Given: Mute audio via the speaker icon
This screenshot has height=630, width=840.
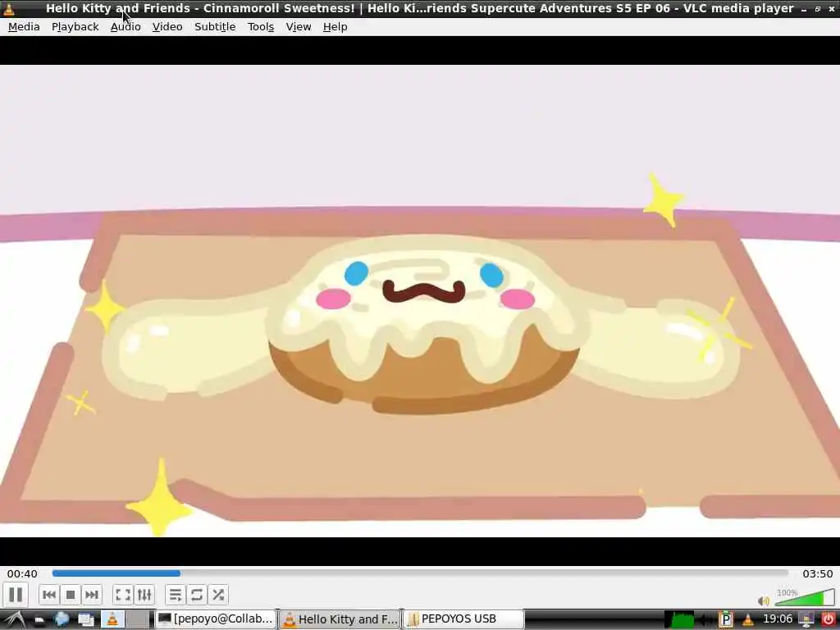Looking at the screenshot, I should tap(764, 600).
